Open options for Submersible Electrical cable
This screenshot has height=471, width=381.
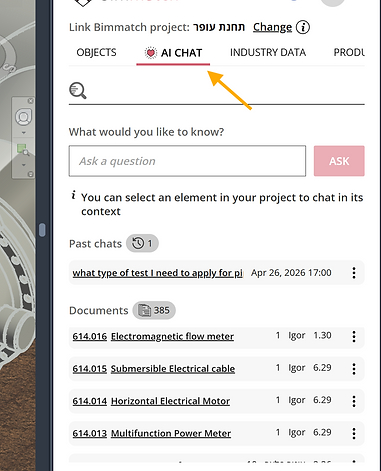point(354,369)
